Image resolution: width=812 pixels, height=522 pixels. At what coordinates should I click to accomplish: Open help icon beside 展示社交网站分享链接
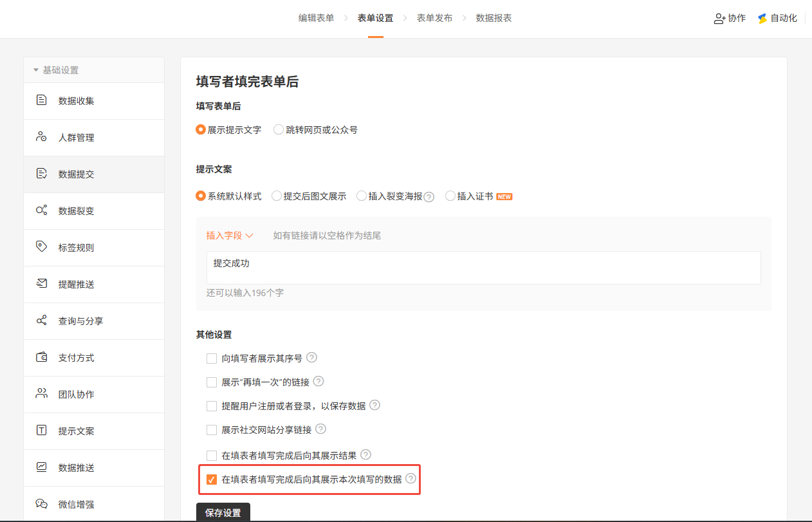tap(320, 429)
